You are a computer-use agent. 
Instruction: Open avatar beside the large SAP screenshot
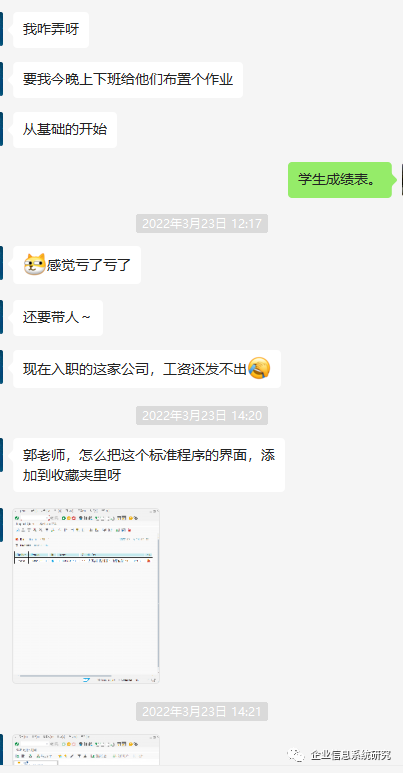[1, 525]
